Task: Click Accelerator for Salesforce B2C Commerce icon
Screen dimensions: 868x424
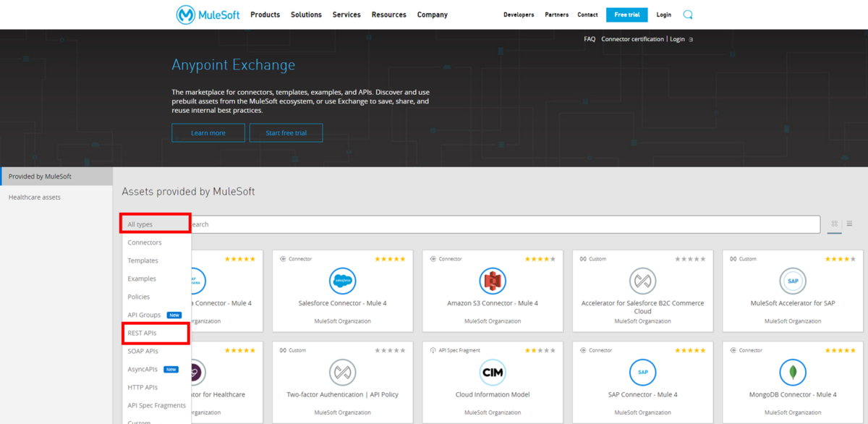Action: click(x=643, y=281)
